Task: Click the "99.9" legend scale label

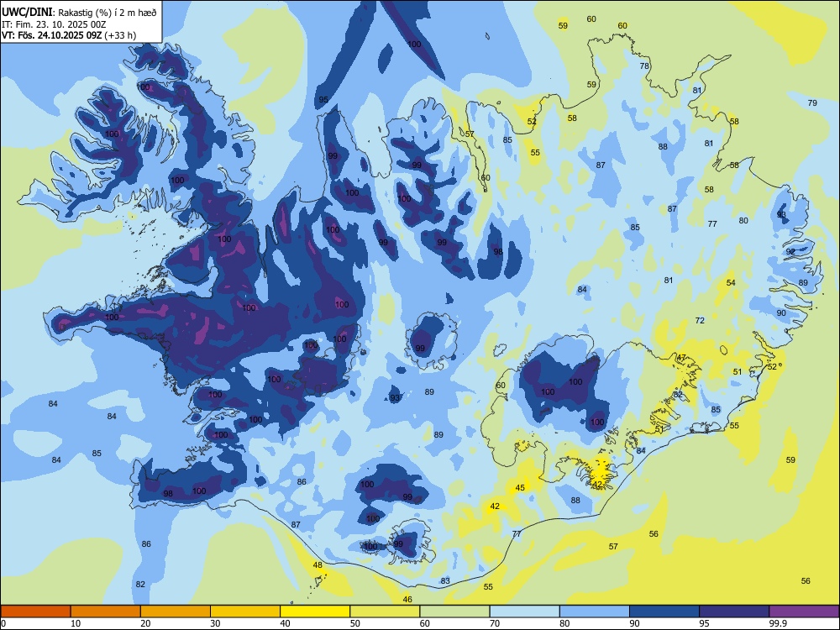Action: point(777,623)
